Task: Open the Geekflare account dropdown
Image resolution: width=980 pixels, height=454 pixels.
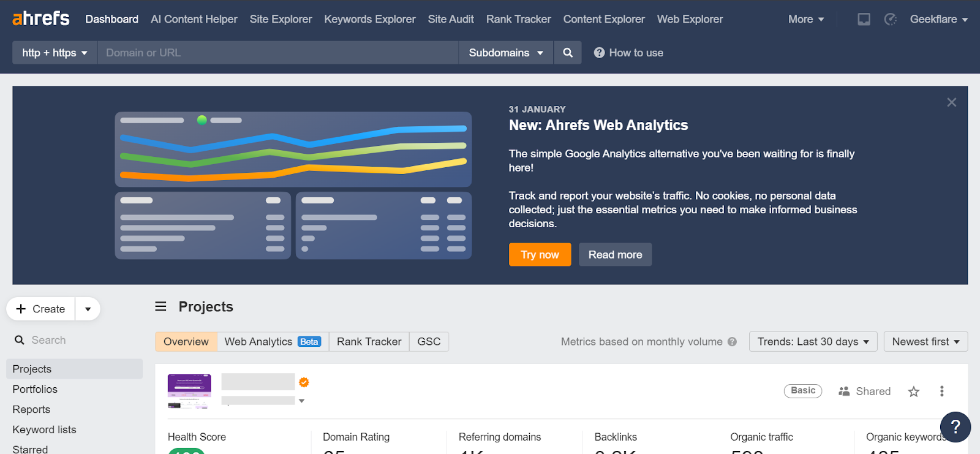Action: pos(939,19)
